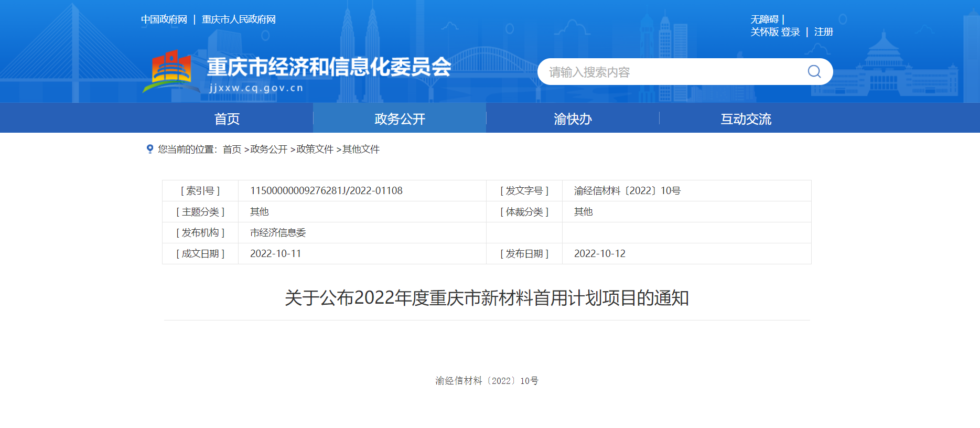Switch to 关怀版 care mode
Image resolution: width=980 pixels, height=428 pixels.
tap(764, 32)
